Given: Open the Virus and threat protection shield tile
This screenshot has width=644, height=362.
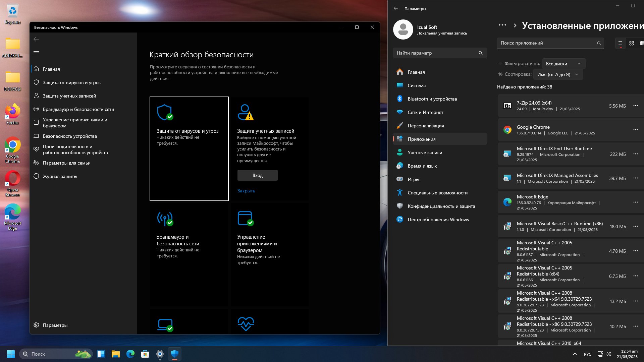Looking at the screenshot, I should tap(189, 149).
